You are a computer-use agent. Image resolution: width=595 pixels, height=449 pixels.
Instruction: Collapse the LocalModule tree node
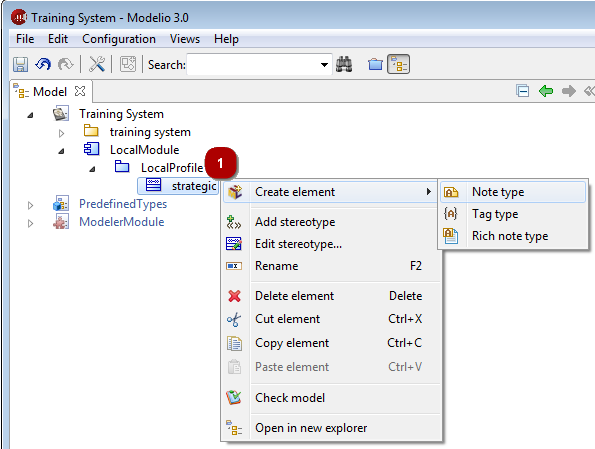pyautogui.click(x=61, y=151)
